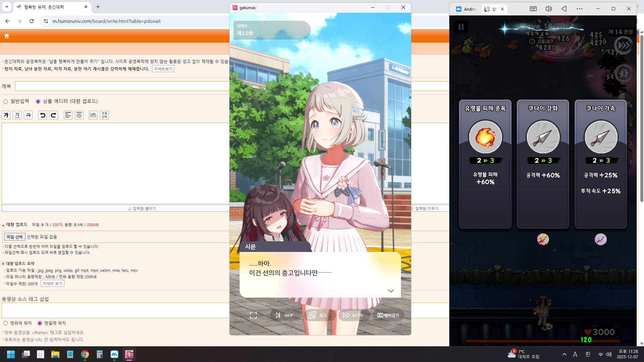644x362 pixels.
Task: Expand Chrome's tab search dropdown
Action: point(7,7)
